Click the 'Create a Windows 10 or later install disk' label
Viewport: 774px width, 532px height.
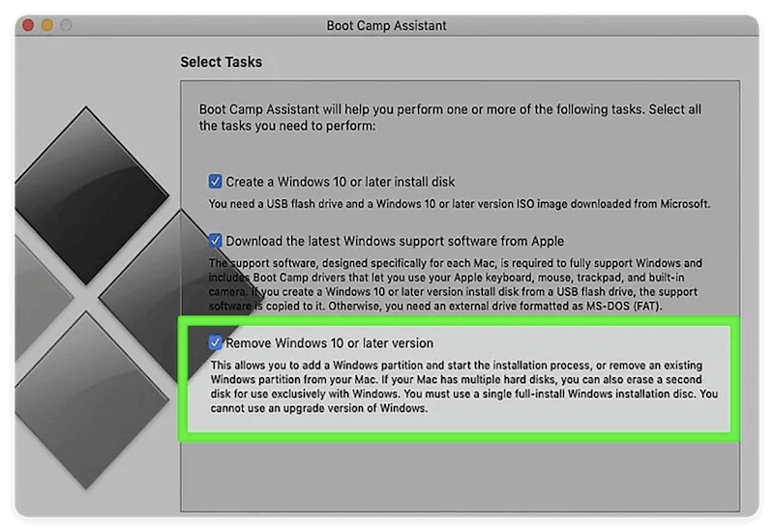pos(341,182)
